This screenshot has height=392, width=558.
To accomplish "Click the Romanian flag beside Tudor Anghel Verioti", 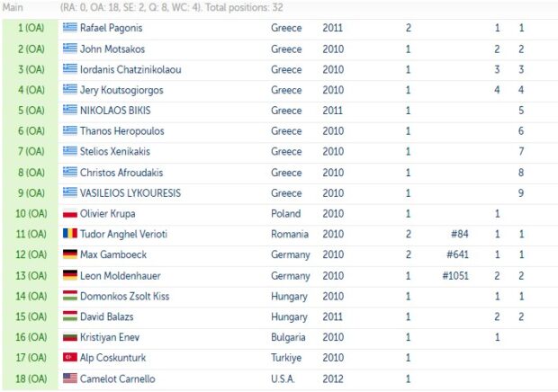I will coord(70,234).
